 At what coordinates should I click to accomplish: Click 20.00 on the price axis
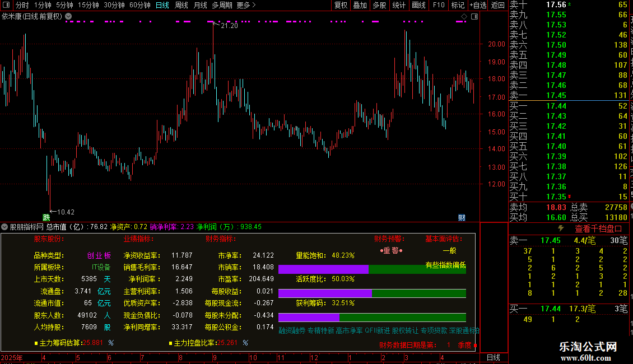tap(496, 44)
